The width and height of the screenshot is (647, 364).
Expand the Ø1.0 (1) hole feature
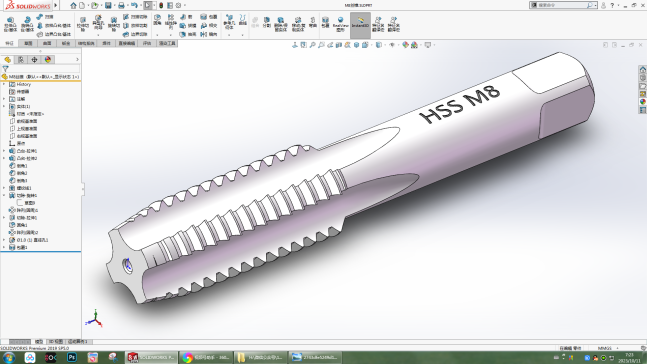pos(4,240)
